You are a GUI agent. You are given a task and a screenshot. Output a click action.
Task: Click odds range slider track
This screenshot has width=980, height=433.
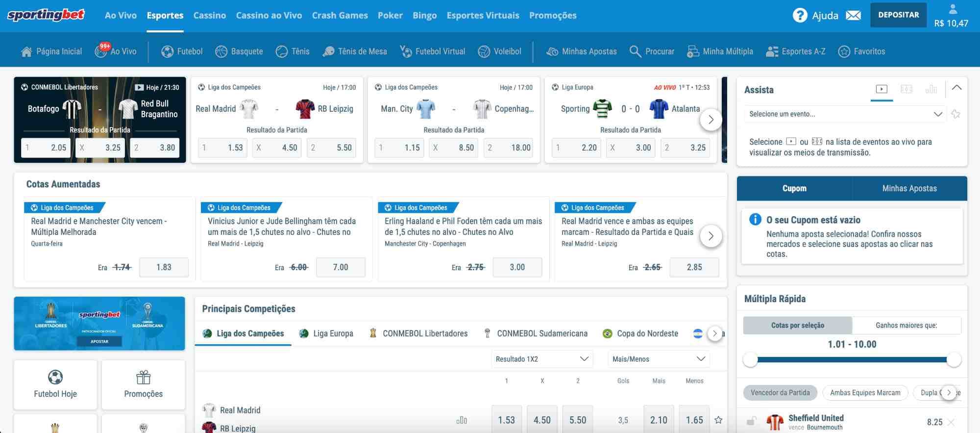852,360
